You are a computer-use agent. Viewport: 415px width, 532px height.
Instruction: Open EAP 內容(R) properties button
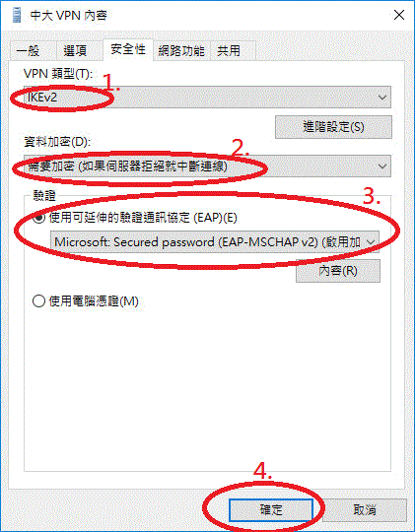click(x=338, y=271)
